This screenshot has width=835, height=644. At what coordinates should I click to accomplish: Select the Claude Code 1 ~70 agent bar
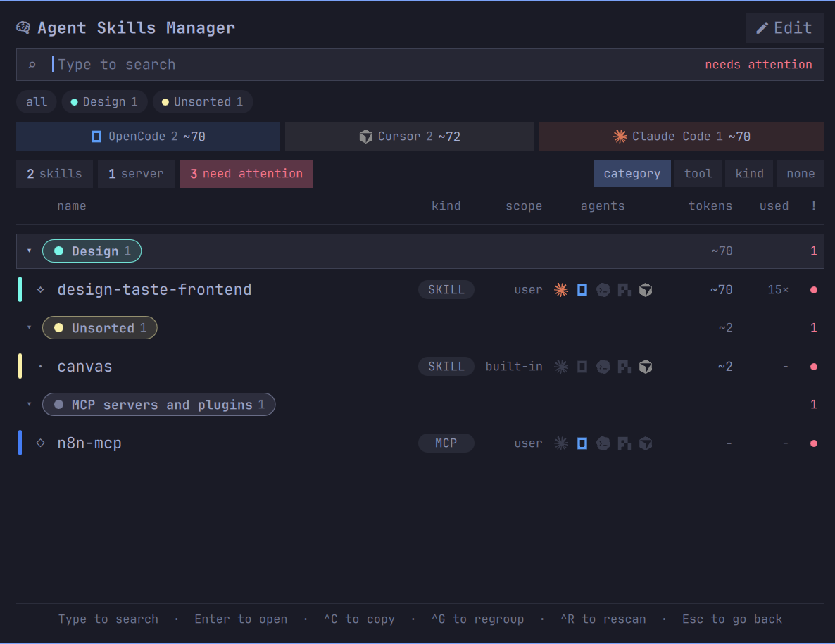682,137
